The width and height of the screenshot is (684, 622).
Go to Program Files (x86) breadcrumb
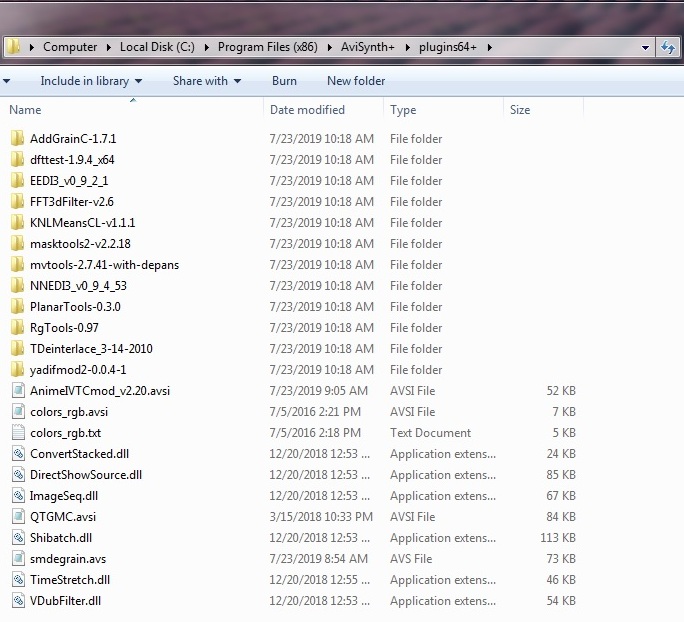[x=267, y=47]
